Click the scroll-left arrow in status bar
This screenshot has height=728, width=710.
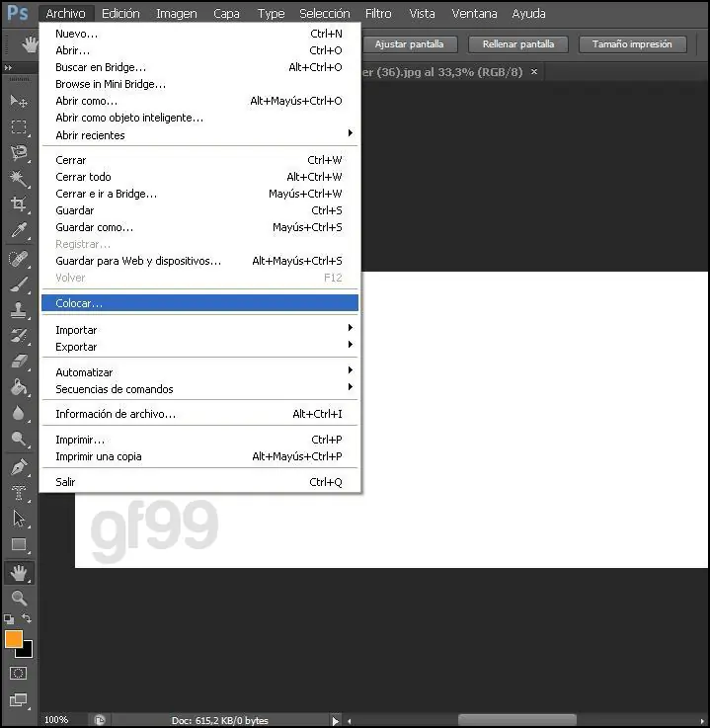[x=349, y=721]
